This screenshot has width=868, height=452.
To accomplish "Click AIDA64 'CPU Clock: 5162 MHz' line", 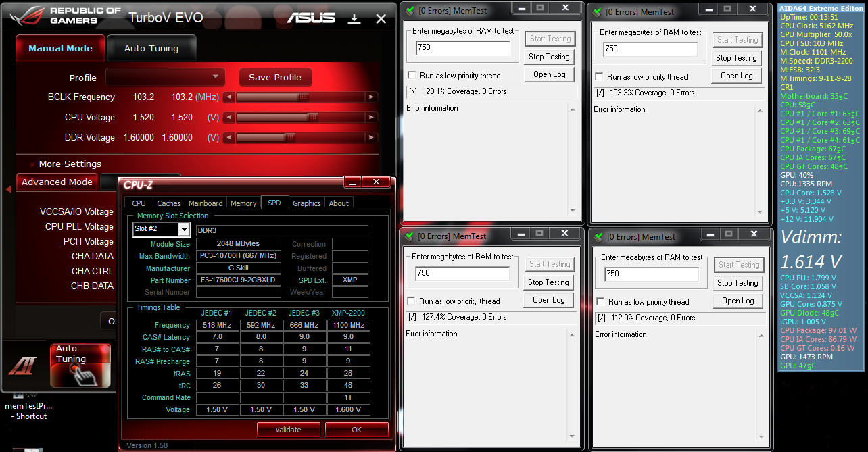I will pos(817,26).
